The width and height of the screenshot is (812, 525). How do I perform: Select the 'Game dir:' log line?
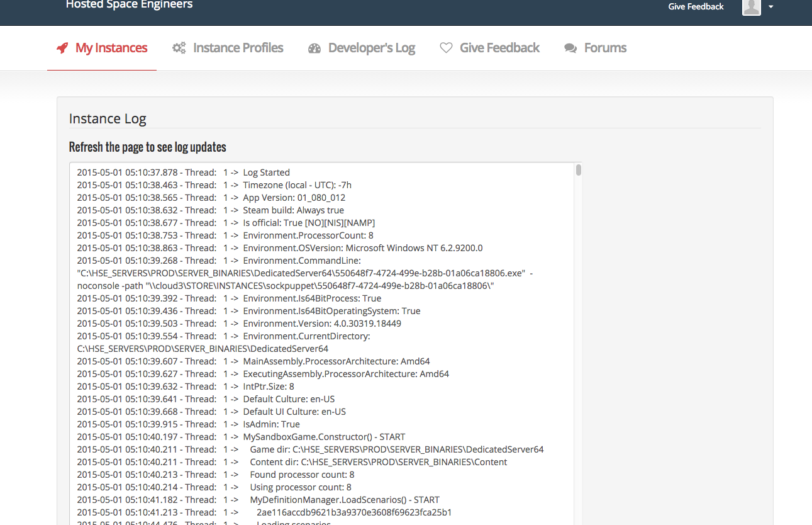click(311, 449)
